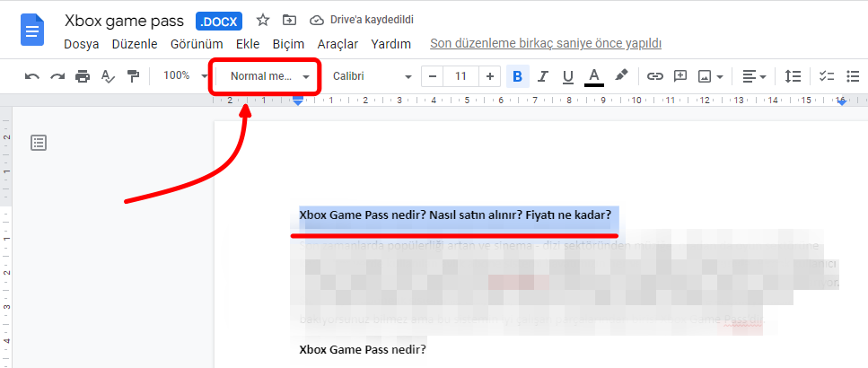This screenshot has width=868, height=368.
Task: Open the Son düzenleme history link
Action: coord(546,43)
